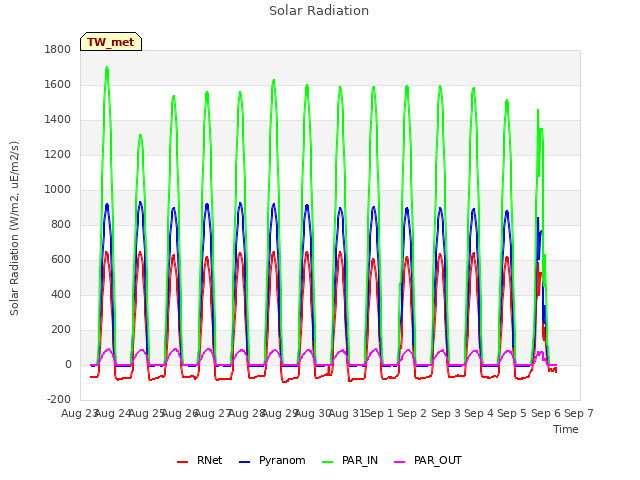Click the 1000 y-axis tick label

click(x=58, y=189)
